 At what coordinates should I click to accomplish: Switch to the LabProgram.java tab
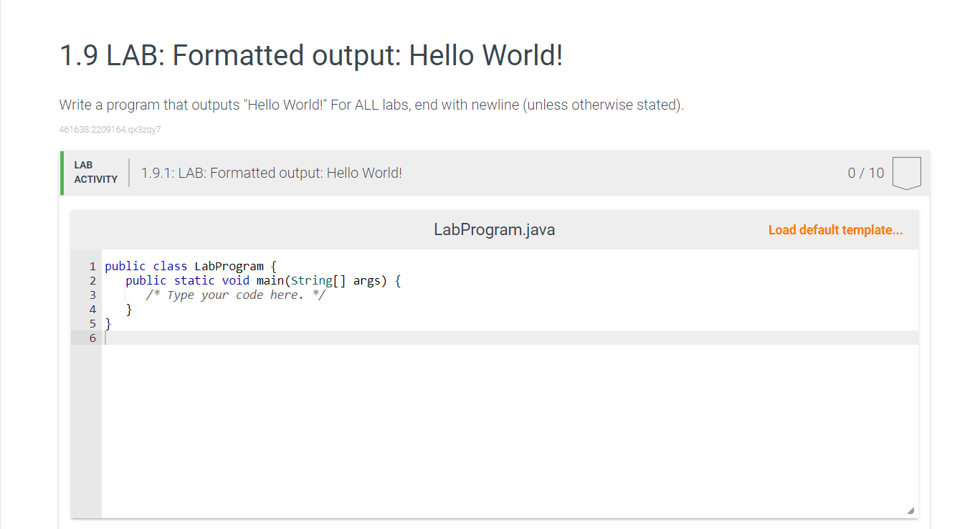click(x=494, y=229)
